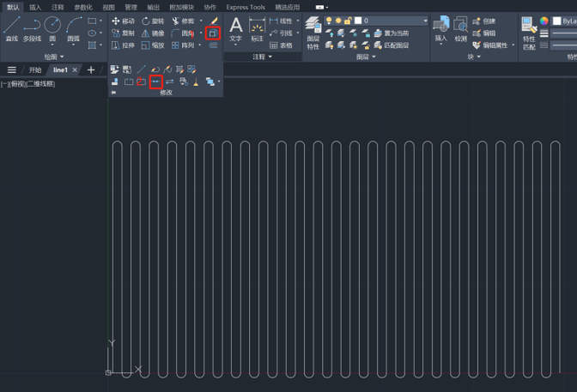Select the Circle (圆) tool icon

click(x=52, y=25)
